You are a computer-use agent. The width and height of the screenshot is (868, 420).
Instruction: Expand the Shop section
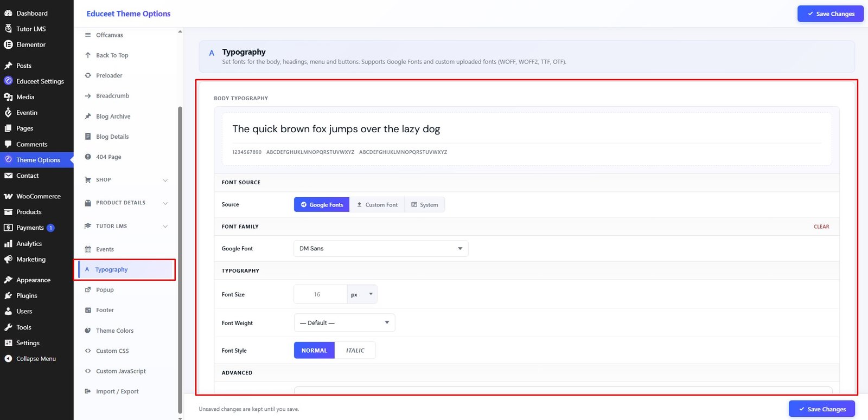(x=126, y=180)
